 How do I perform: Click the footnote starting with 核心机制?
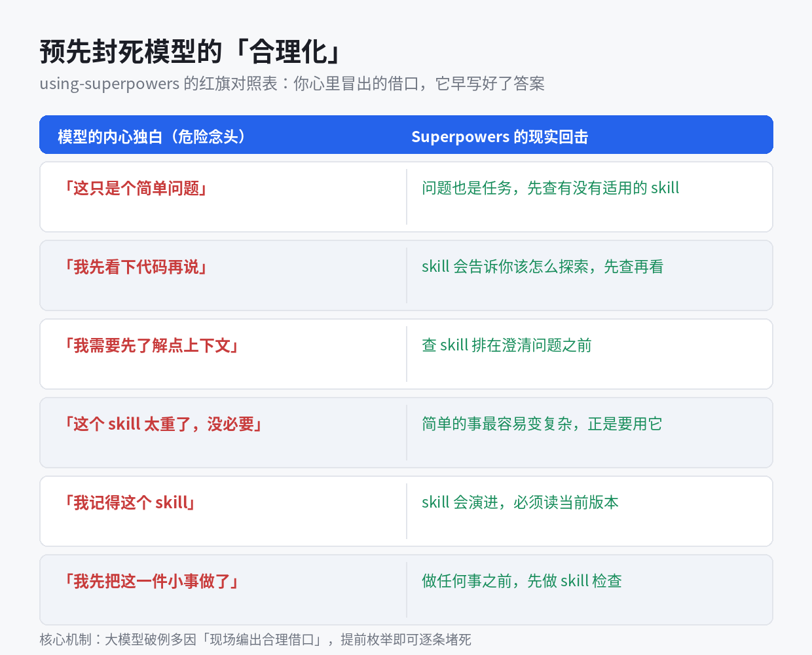coord(255,639)
